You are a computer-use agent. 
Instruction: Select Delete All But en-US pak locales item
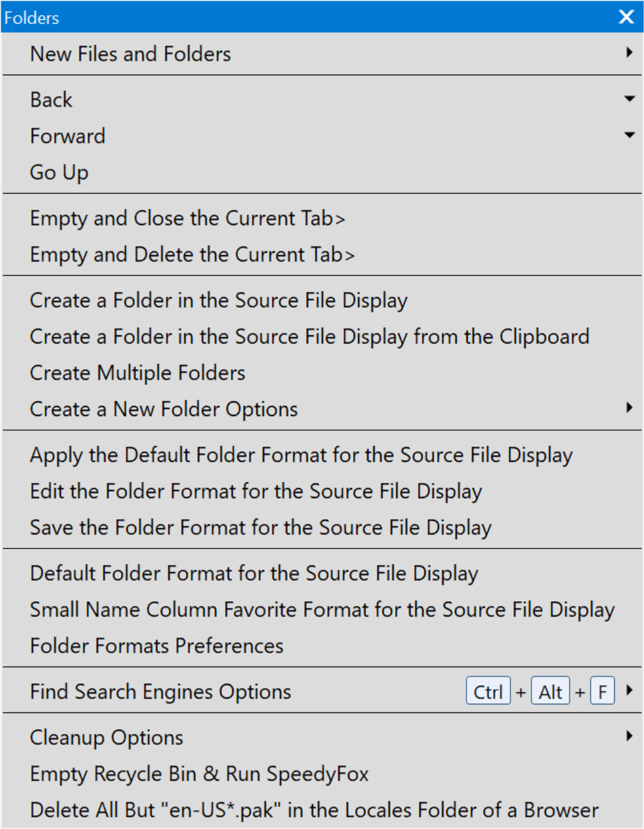coord(314,810)
